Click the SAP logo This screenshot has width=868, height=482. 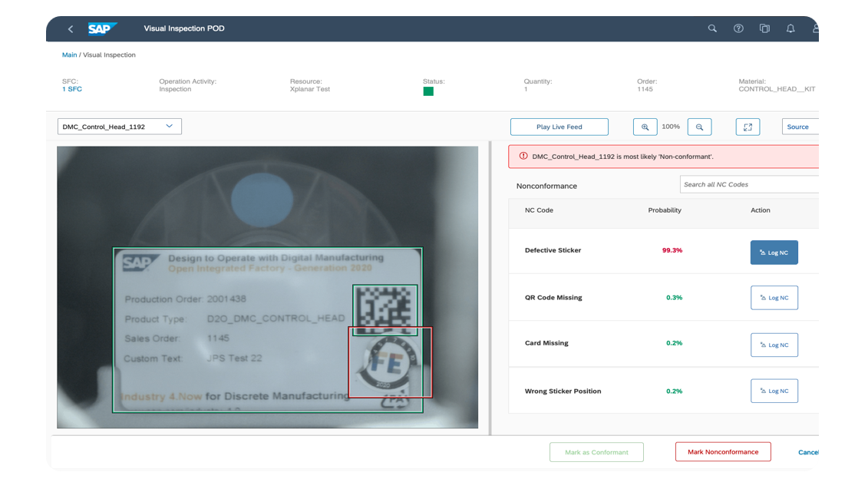tap(102, 28)
